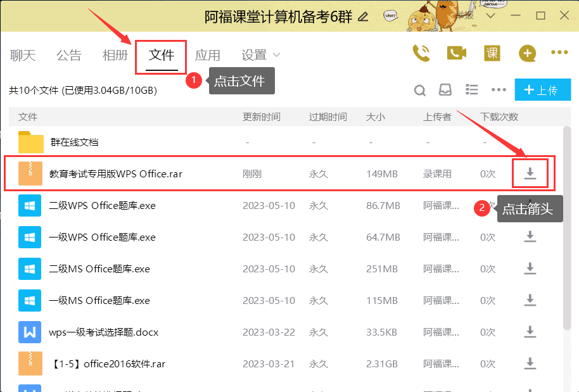
Task: Open the 相册 tab
Action: [115, 55]
